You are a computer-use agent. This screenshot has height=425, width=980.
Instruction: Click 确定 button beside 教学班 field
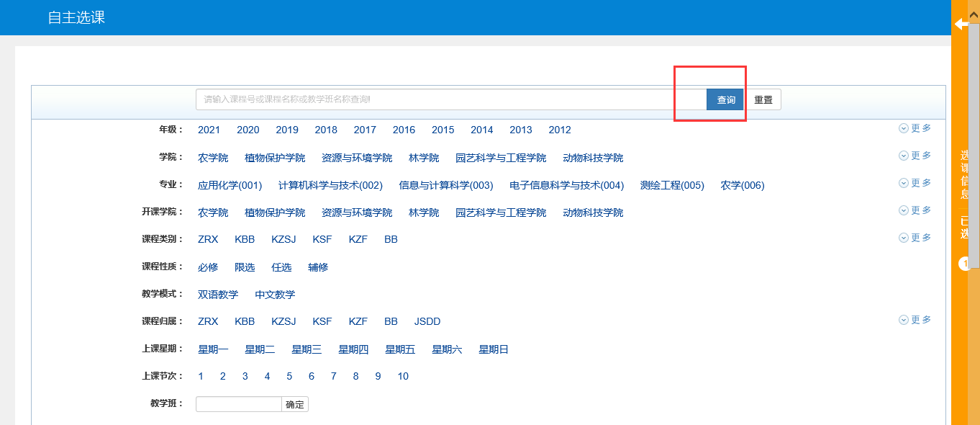(295, 405)
